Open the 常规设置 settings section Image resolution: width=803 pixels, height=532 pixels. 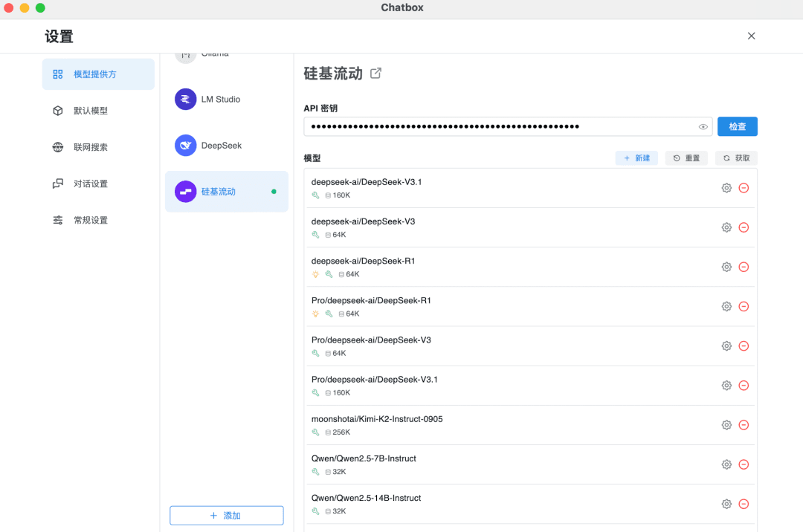98,220
